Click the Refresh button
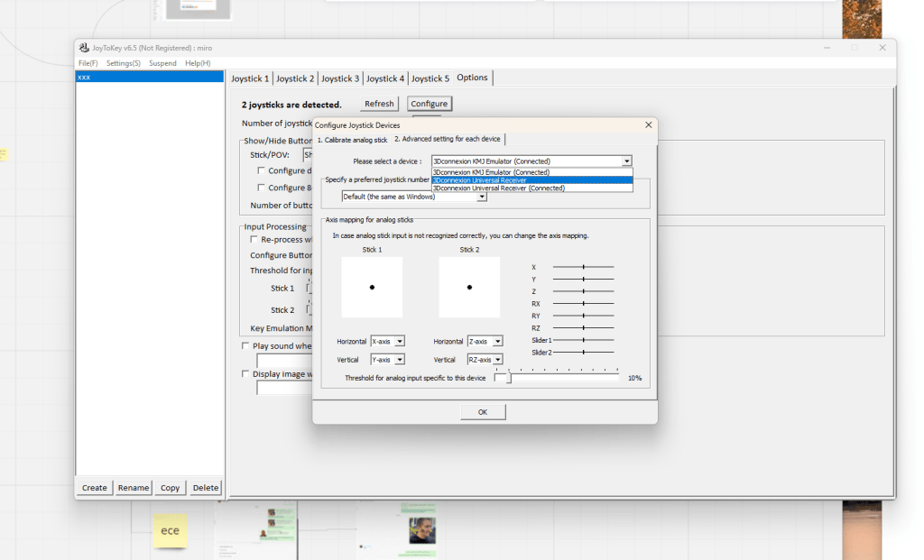This screenshot has height=560, width=924. coord(379,104)
